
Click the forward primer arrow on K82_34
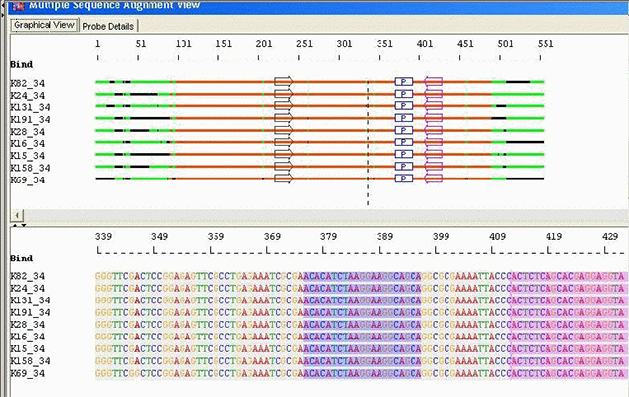point(284,82)
